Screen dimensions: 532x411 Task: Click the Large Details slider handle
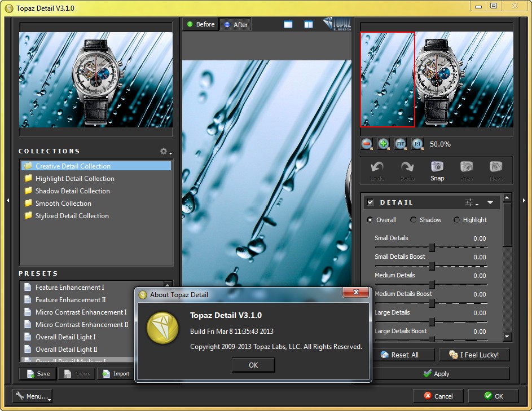pyautogui.click(x=432, y=322)
